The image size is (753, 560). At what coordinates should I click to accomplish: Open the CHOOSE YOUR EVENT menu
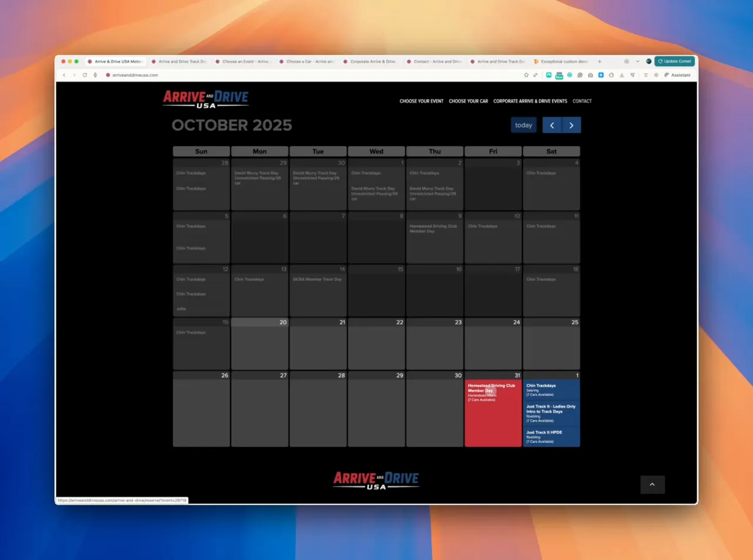click(421, 101)
